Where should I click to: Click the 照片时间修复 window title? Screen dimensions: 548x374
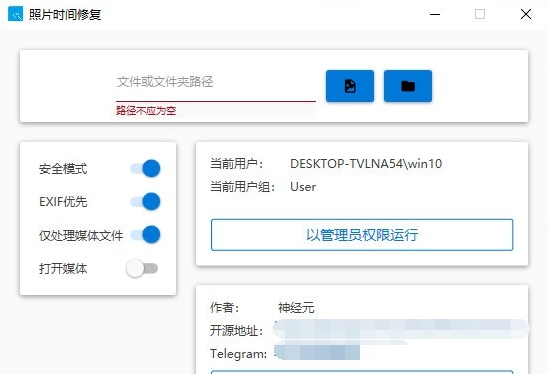tap(65, 15)
